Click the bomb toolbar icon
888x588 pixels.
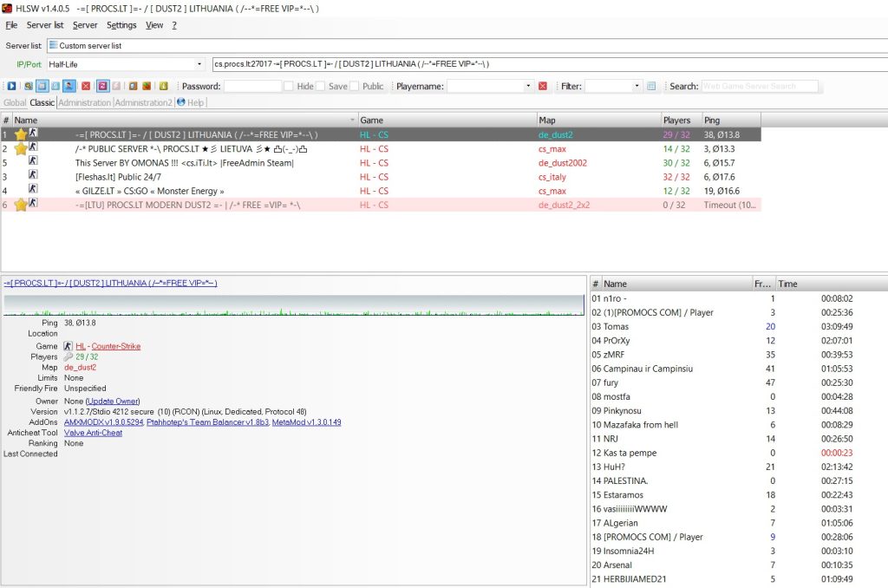tap(147, 86)
